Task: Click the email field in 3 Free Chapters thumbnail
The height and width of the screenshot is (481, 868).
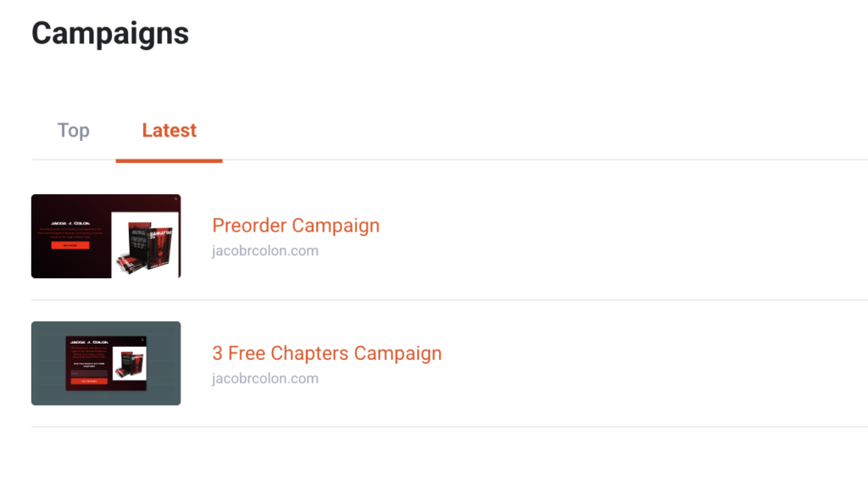Action: [90, 373]
